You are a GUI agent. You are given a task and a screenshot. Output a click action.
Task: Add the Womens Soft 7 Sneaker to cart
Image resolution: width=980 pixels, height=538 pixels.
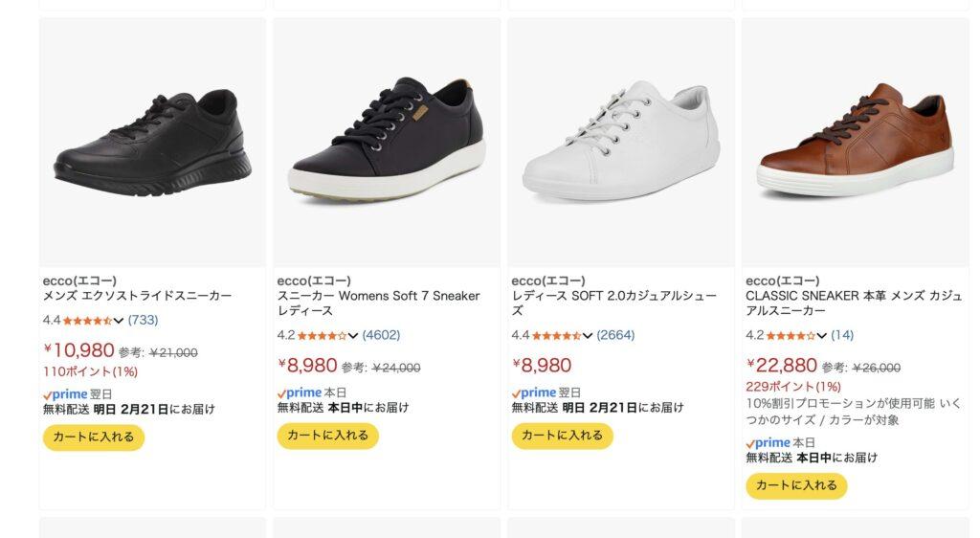[x=328, y=436]
